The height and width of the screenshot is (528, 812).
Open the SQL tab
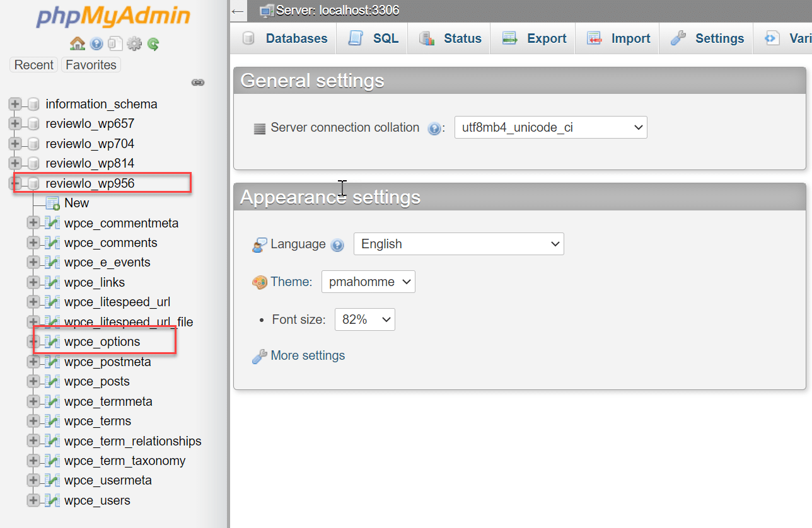pyautogui.click(x=372, y=38)
